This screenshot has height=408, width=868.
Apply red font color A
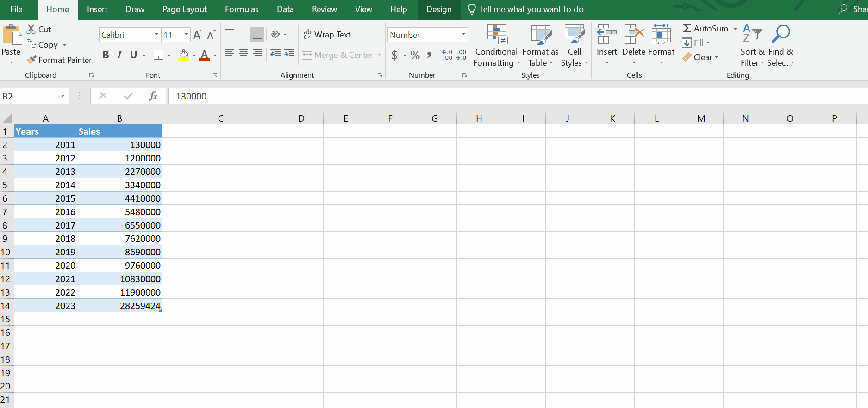[x=205, y=55]
